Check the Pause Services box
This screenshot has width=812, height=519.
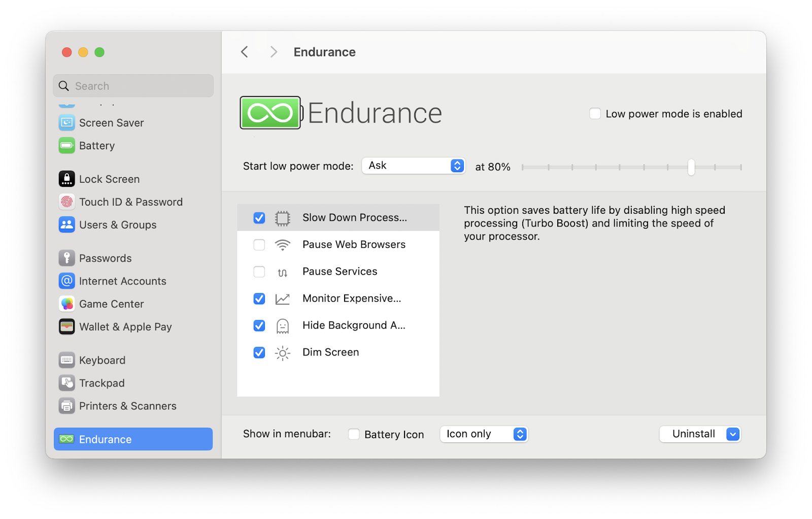[x=259, y=272]
